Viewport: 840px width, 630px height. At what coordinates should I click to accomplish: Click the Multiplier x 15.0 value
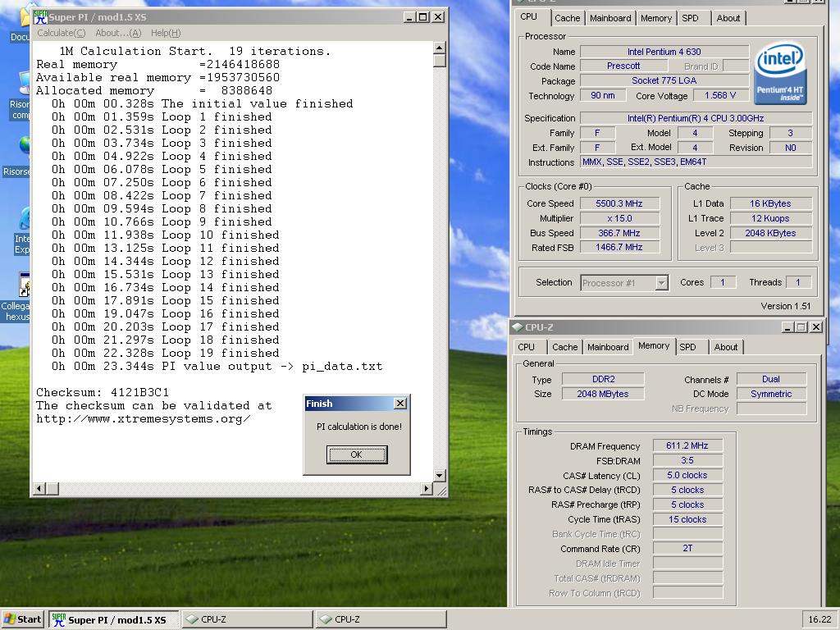tap(619, 218)
